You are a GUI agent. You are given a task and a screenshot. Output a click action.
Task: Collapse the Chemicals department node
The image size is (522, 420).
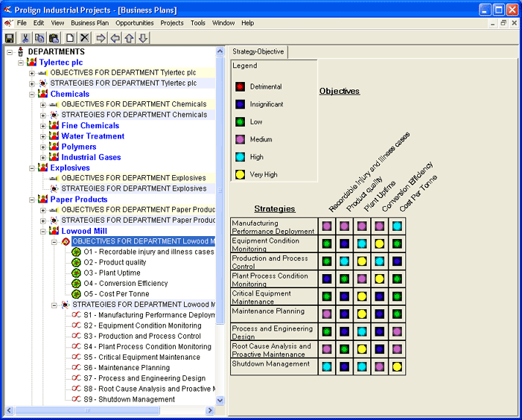[x=31, y=95]
